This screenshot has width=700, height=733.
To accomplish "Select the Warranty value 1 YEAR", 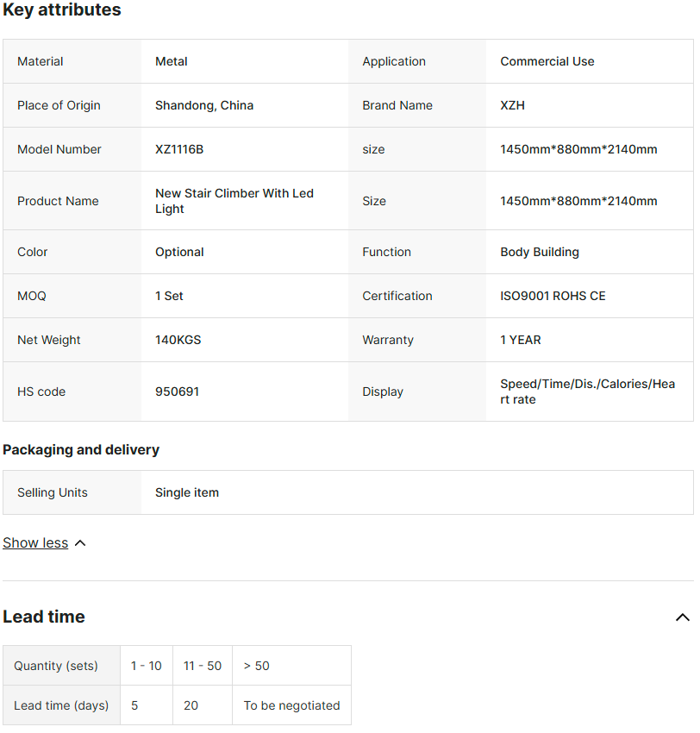I will pyautogui.click(x=521, y=340).
